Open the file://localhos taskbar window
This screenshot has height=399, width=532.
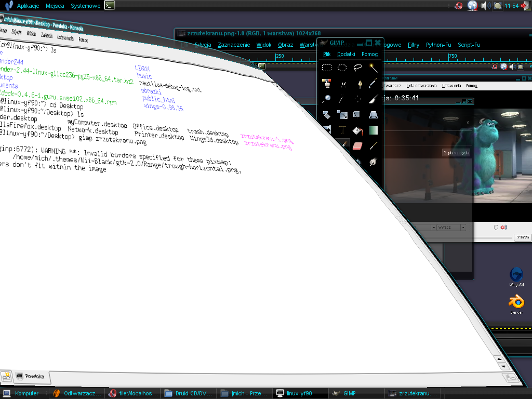134,393
